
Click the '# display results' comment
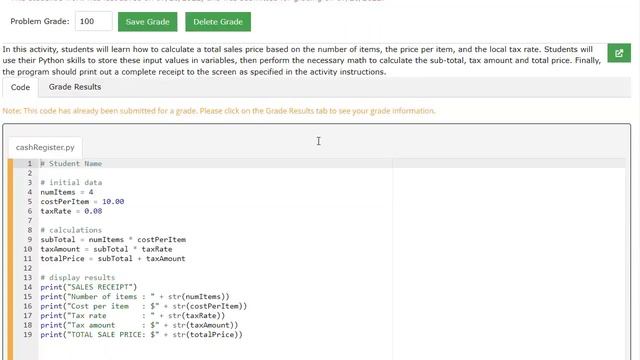click(78, 278)
